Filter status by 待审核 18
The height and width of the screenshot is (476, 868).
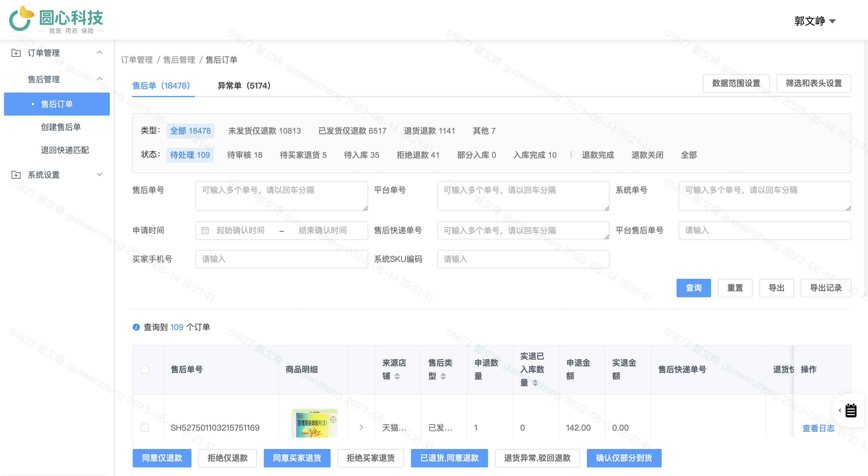point(245,155)
